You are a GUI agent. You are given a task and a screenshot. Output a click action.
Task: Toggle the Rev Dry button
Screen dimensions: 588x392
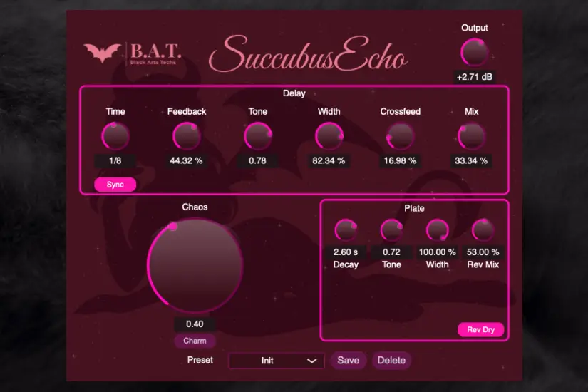tap(481, 330)
